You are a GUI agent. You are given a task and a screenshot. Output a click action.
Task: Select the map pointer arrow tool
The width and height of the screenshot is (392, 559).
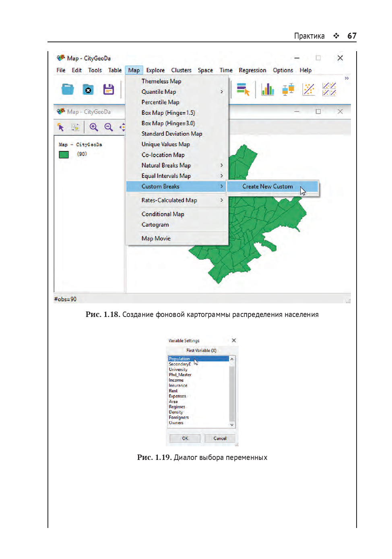tap(61, 127)
